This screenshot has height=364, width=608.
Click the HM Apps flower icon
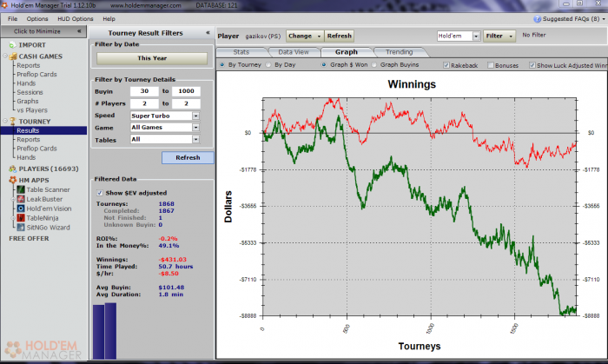[13, 180]
